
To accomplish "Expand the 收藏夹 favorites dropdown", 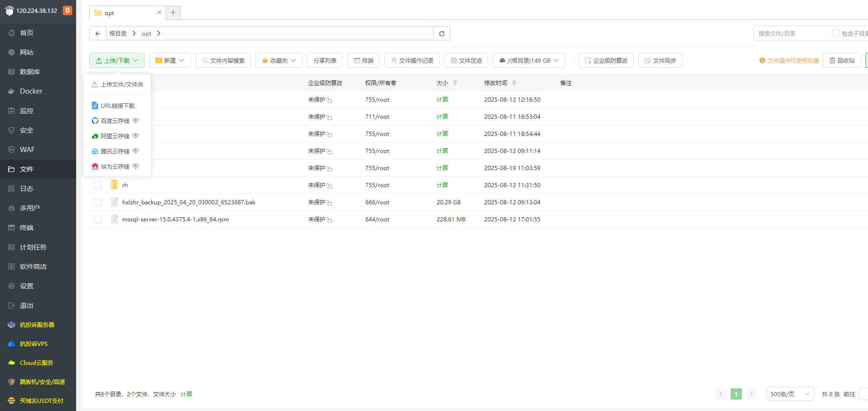I will click(279, 60).
